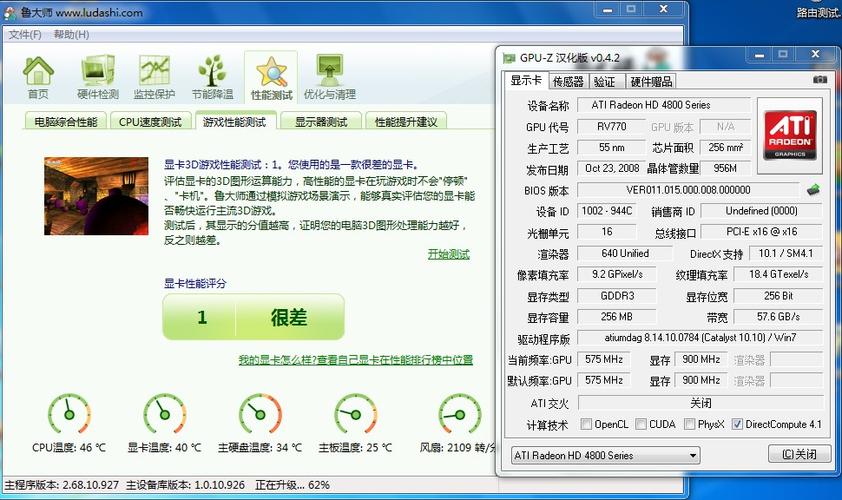This screenshot has height=500, width=842.
Task: Click the 显卡性能评分 label
Action: pyautogui.click(x=195, y=283)
